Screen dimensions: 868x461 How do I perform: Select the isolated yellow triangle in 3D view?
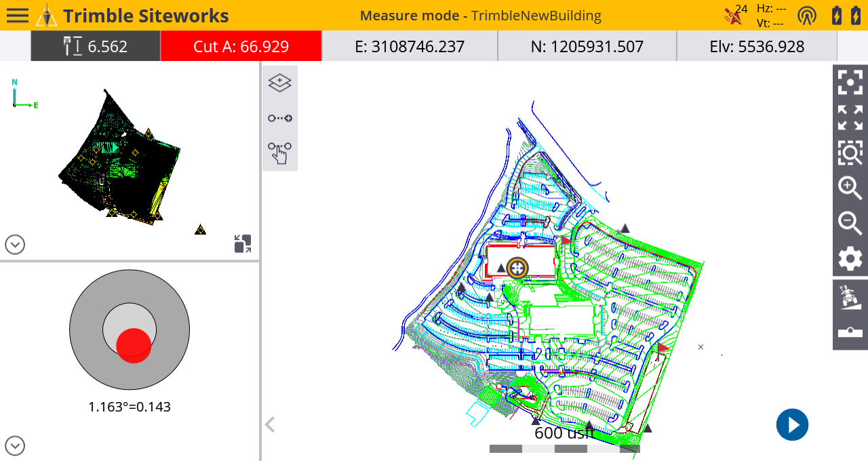point(200,230)
